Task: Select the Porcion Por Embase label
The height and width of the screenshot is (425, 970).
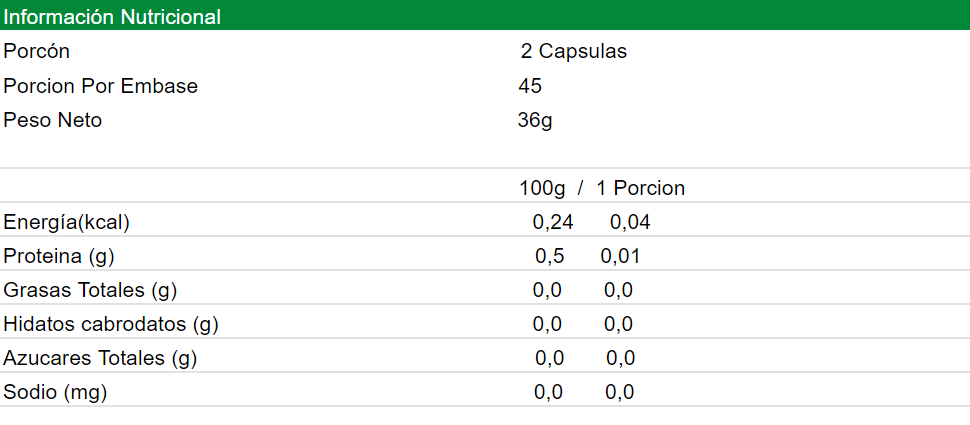Action: tap(101, 86)
